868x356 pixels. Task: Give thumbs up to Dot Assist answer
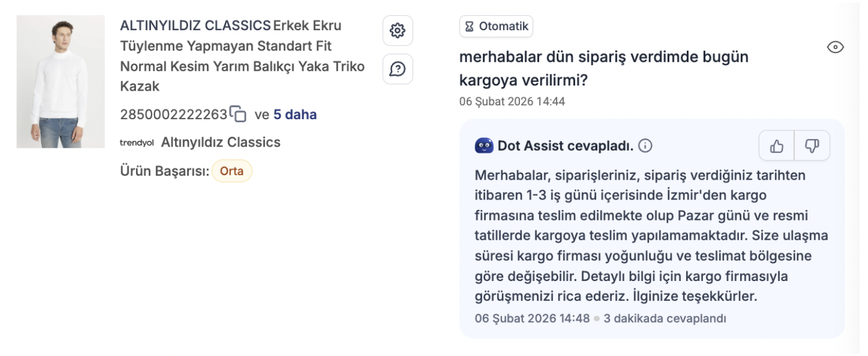777,146
